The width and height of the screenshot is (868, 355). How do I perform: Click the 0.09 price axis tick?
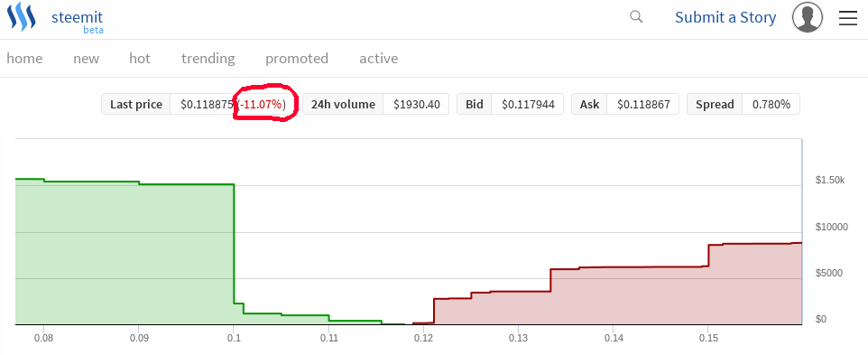point(139,337)
